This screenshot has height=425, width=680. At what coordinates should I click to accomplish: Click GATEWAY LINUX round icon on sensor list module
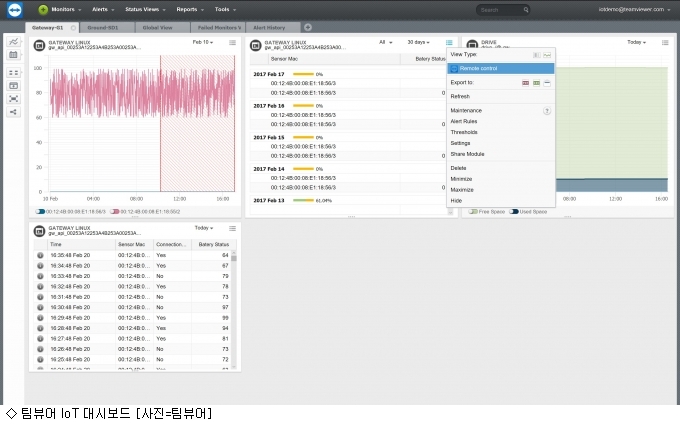click(256, 45)
